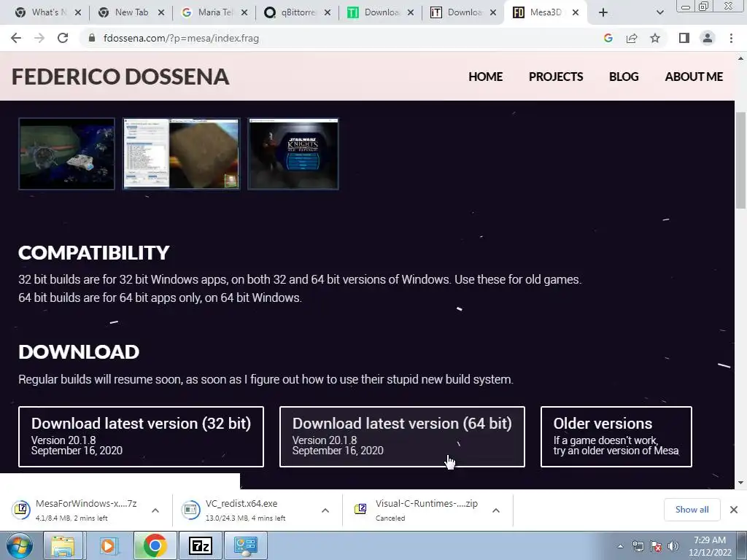Open 7-Zip from the taskbar
747x560 pixels.
click(x=200, y=545)
